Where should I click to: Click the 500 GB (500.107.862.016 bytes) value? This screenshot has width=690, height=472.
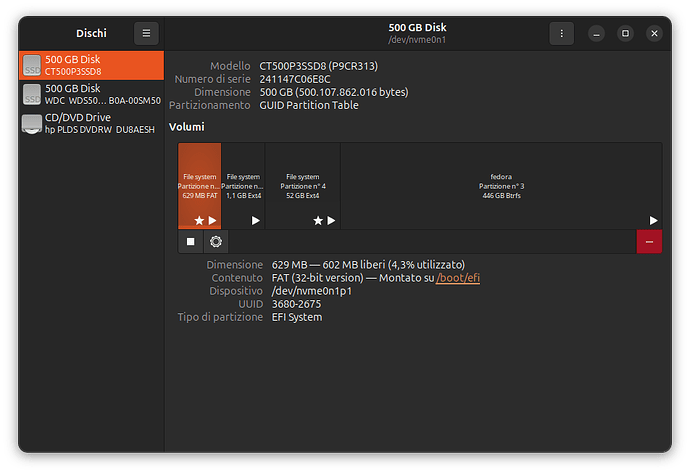pyautogui.click(x=334, y=92)
